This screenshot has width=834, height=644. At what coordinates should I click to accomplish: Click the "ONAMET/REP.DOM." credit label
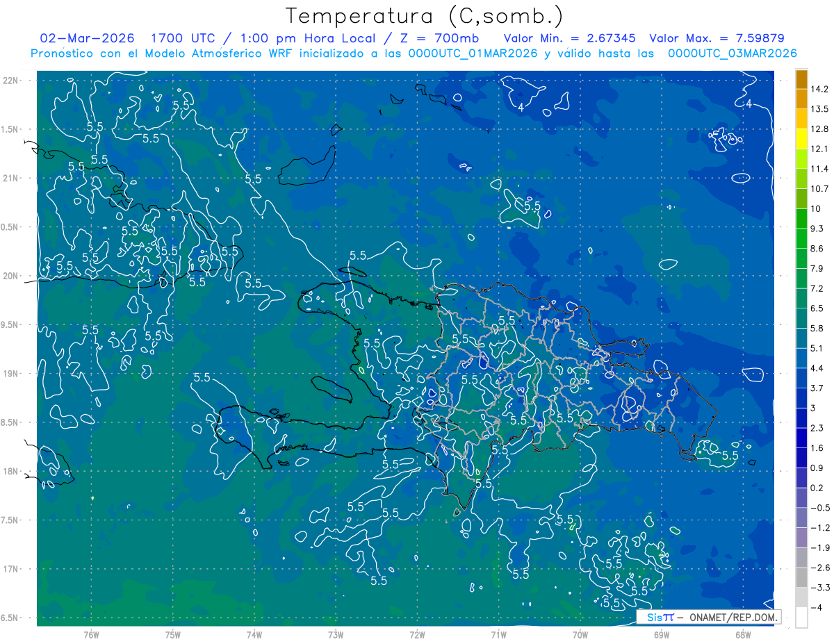pos(735,617)
